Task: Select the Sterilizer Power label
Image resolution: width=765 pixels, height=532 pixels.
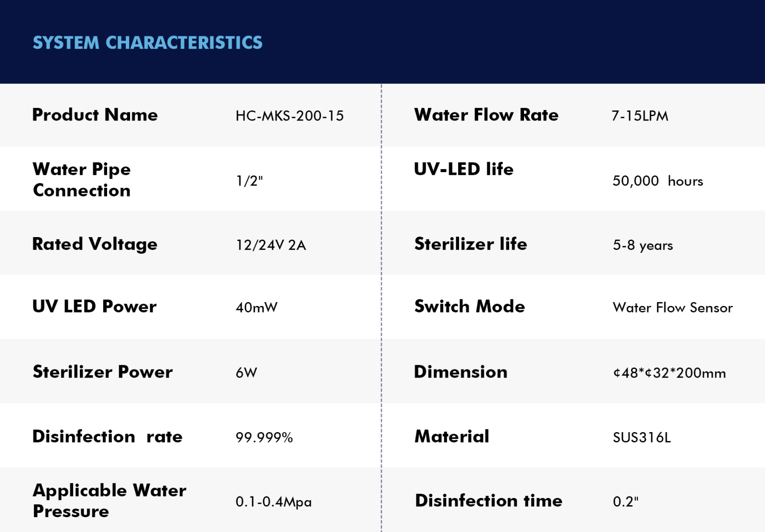Action: pos(102,372)
